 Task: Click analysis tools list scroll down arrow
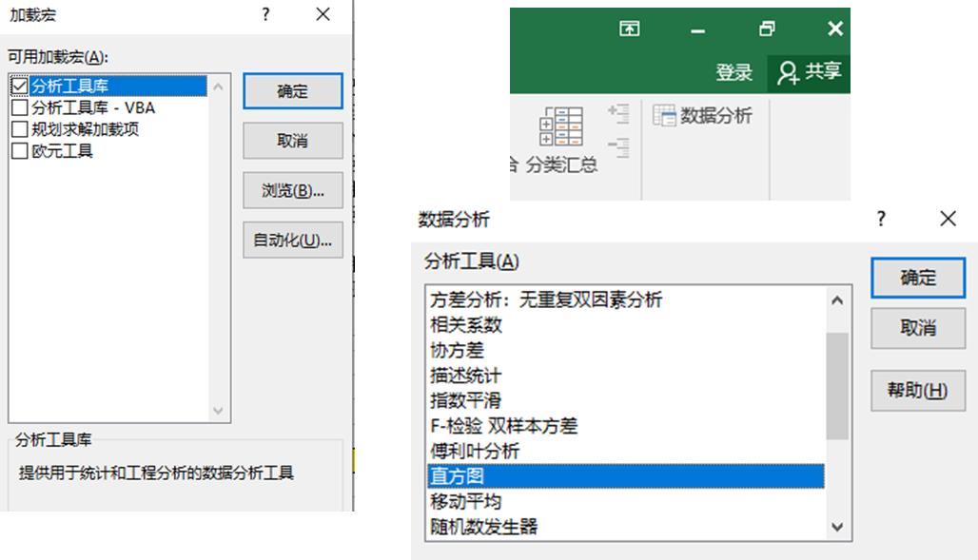click(837, 527)
